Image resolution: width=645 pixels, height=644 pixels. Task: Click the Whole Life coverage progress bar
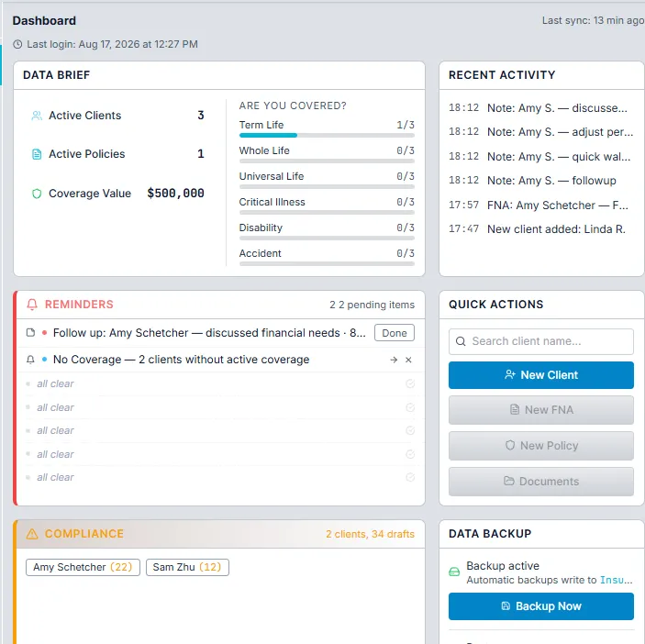pos(327,161)
